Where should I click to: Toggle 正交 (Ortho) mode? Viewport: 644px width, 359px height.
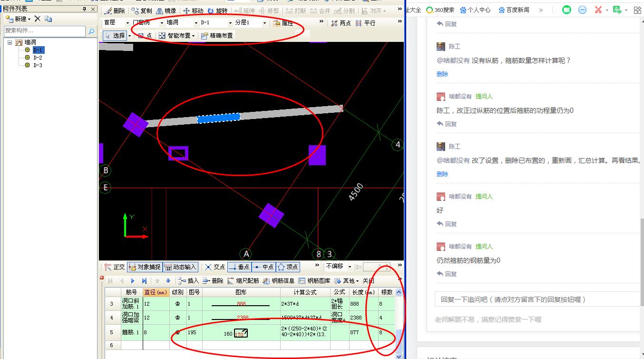point(115,267)
